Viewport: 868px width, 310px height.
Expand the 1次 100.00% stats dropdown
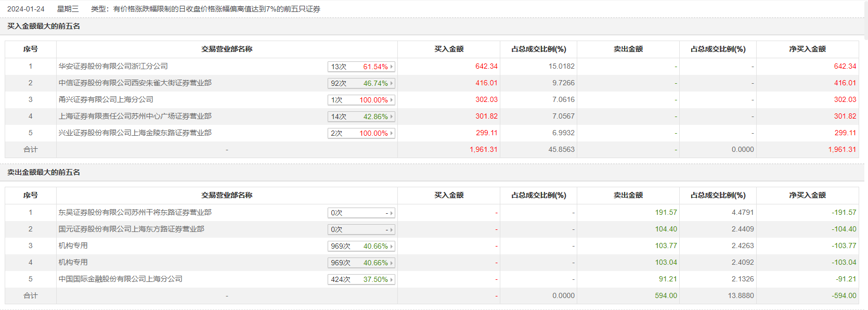coord(361,100)
